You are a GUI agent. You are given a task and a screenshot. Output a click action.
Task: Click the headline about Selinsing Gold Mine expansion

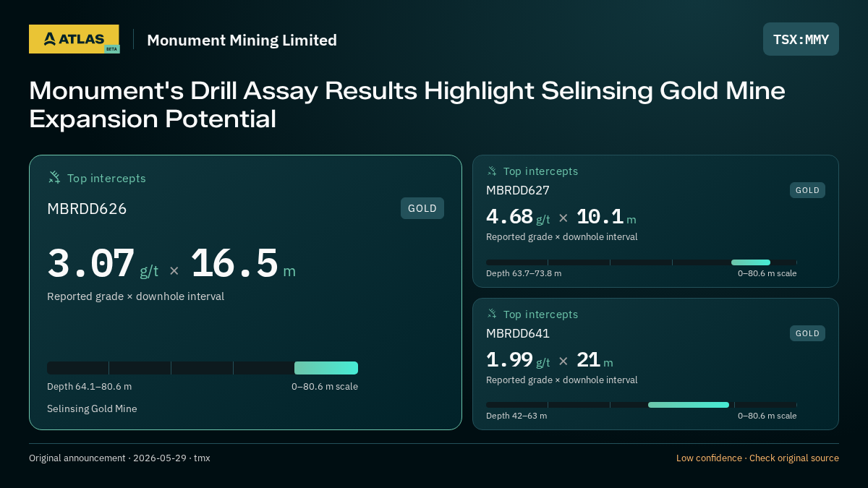407,105
